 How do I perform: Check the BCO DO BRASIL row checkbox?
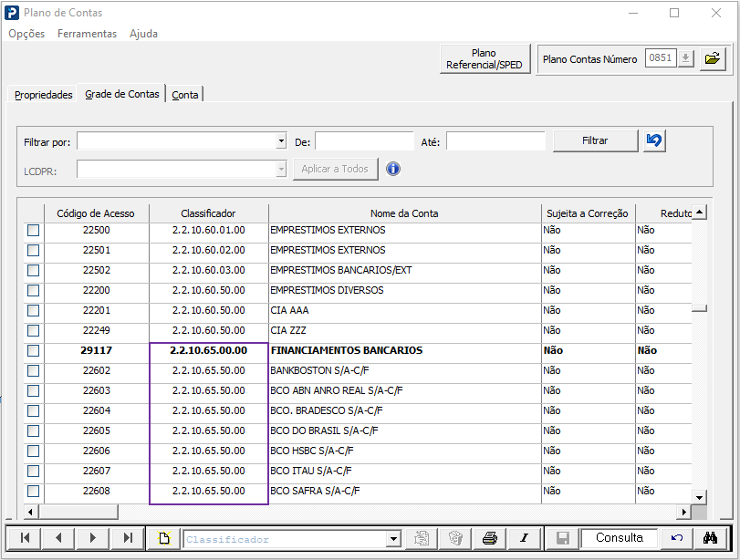click(x=33, y=430)
